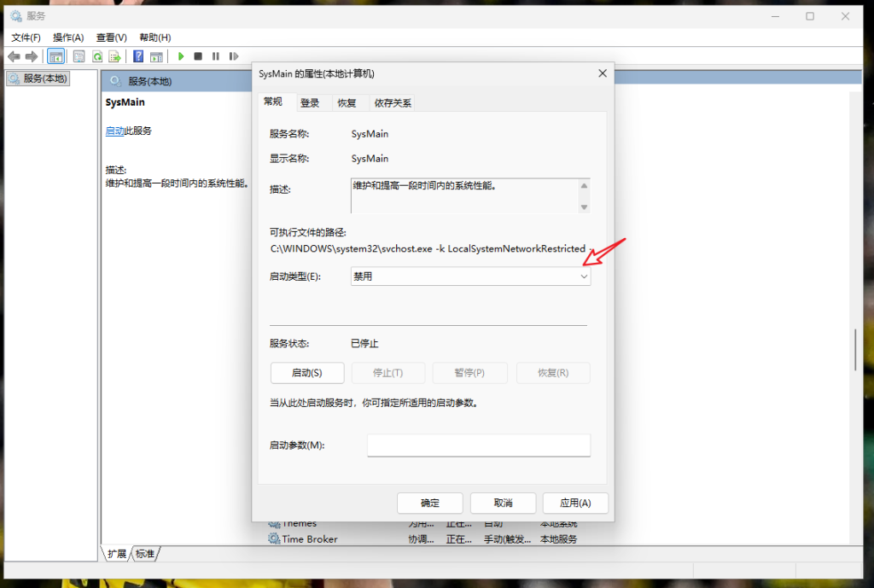Open the 启动类型 dropdown showing 禁用
The width and height of the screenshot is (874, 588).
coord(470,277)
